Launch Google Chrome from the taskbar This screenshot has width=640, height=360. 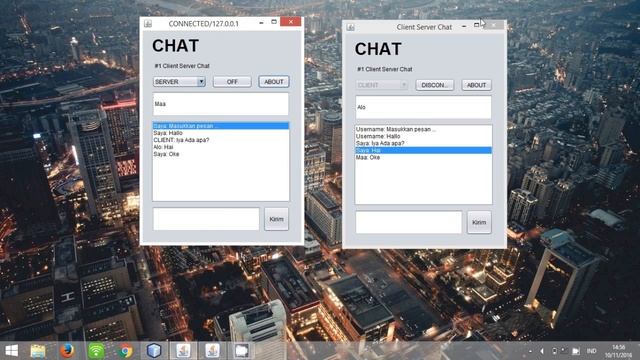click(x=125, y=351)
